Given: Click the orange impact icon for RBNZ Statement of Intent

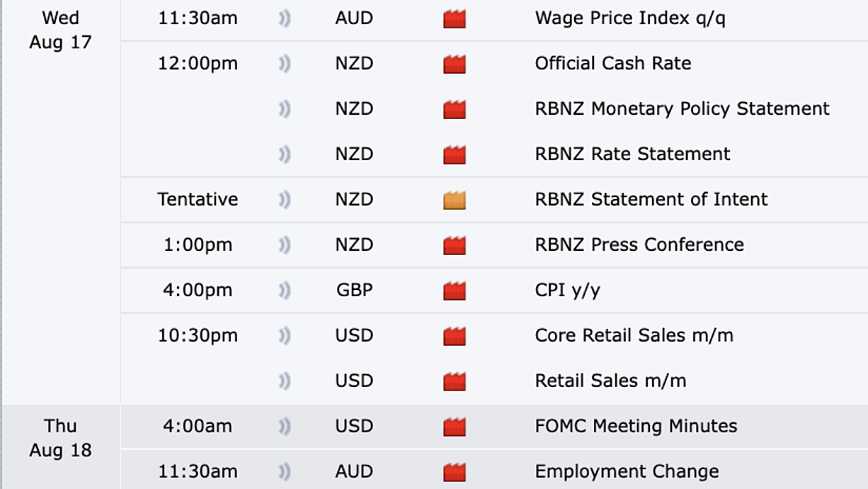Looking at the screenshot, I should (455, 201).
